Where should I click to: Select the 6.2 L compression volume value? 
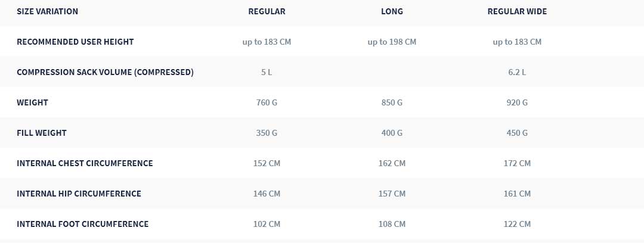[x=517, y=72]
